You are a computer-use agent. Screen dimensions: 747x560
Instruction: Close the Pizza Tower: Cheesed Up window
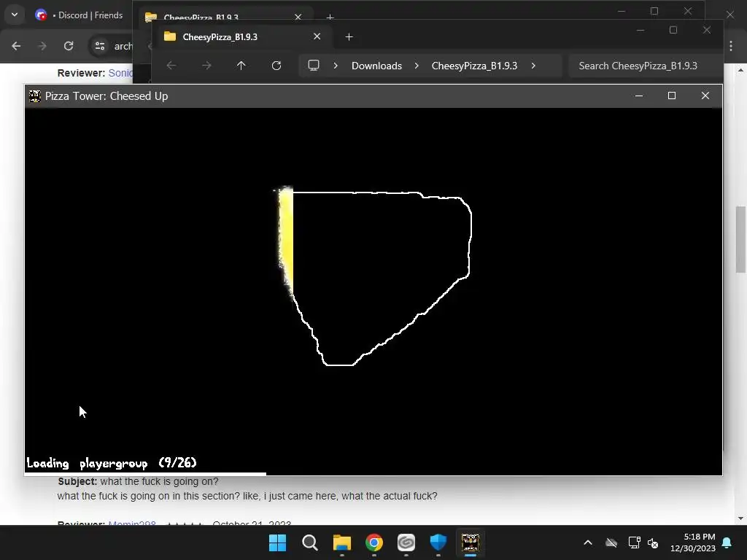[x=705, y=96]
